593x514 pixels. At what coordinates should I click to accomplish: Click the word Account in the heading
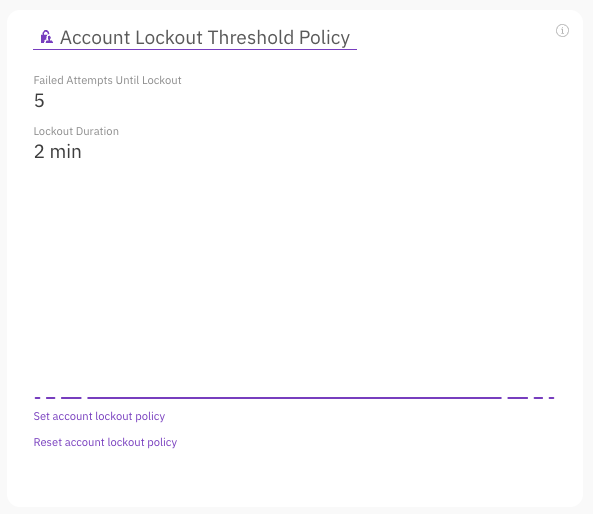coord(95,38)
